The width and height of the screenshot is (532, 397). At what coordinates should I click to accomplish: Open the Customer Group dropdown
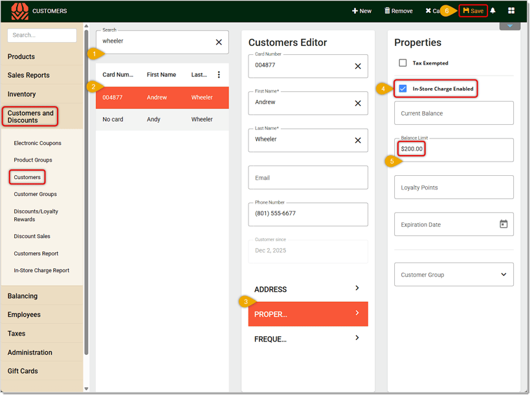[x=454, y=275]
